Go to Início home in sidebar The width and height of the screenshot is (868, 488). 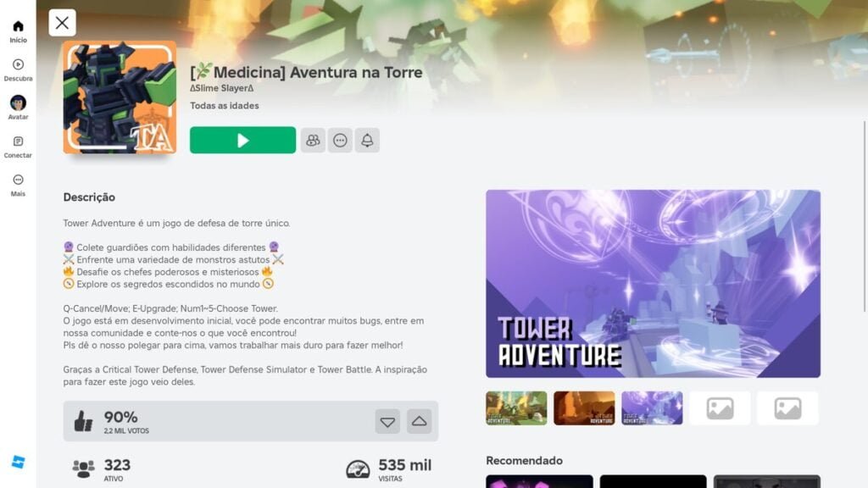tap(18, 31)
